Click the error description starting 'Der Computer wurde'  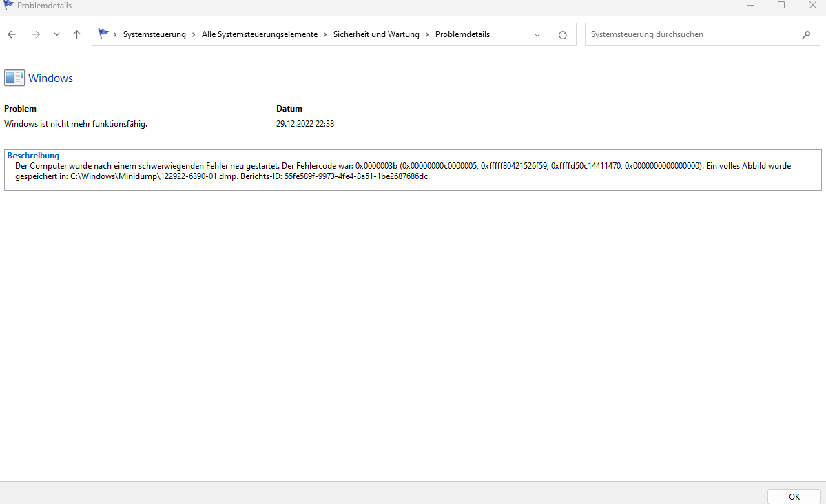[403, 171]
